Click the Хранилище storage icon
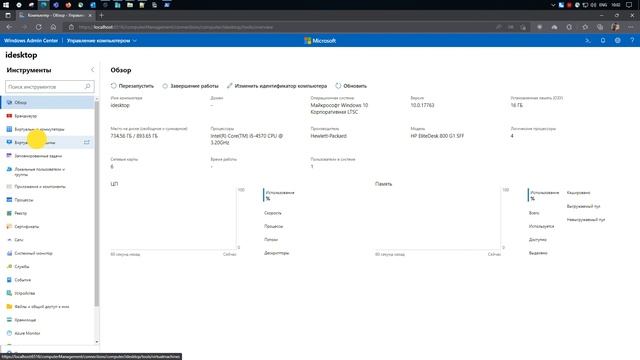640x360 pixels. click(x=9, y=320)
